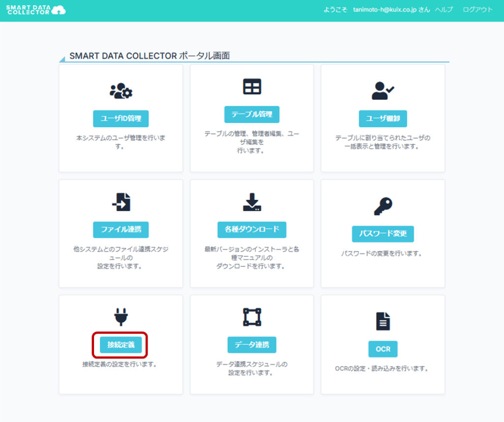Image resolution: width=504 pixels, height=422 pixels.
Task: Click the テーブルの管理、管理者編集 description text
Action: 252,142
